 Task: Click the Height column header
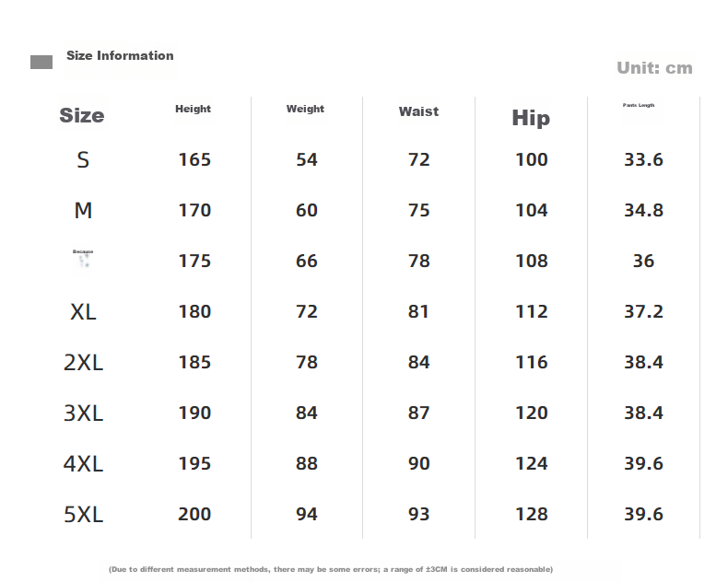coord(193,109)
